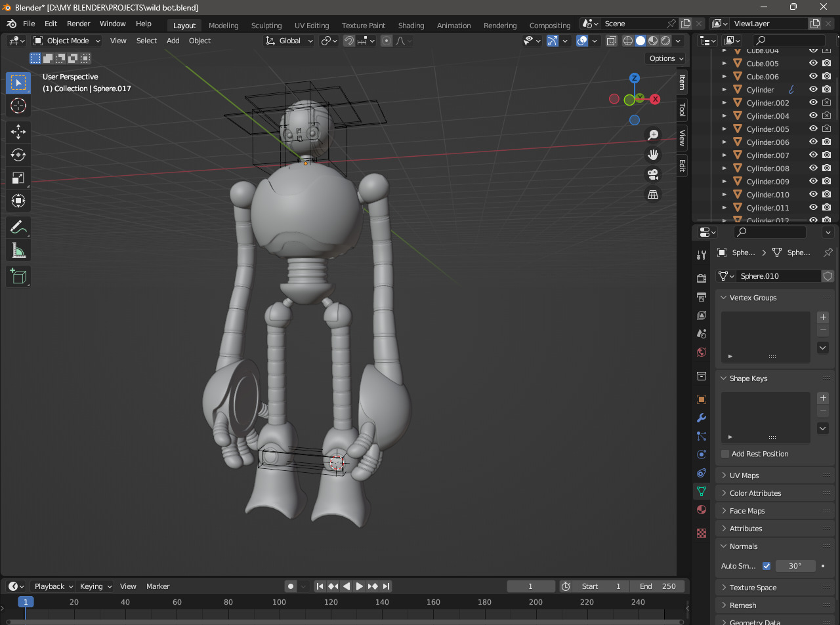Open View Layer properties tab
840x625 pixels.
pos(702,315)
